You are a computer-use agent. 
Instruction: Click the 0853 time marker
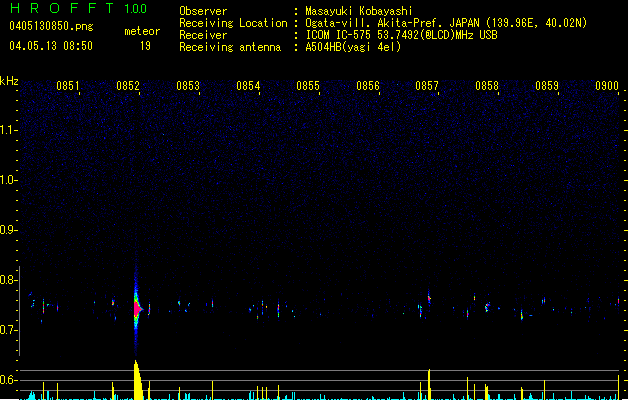click(x=188, y=86)
